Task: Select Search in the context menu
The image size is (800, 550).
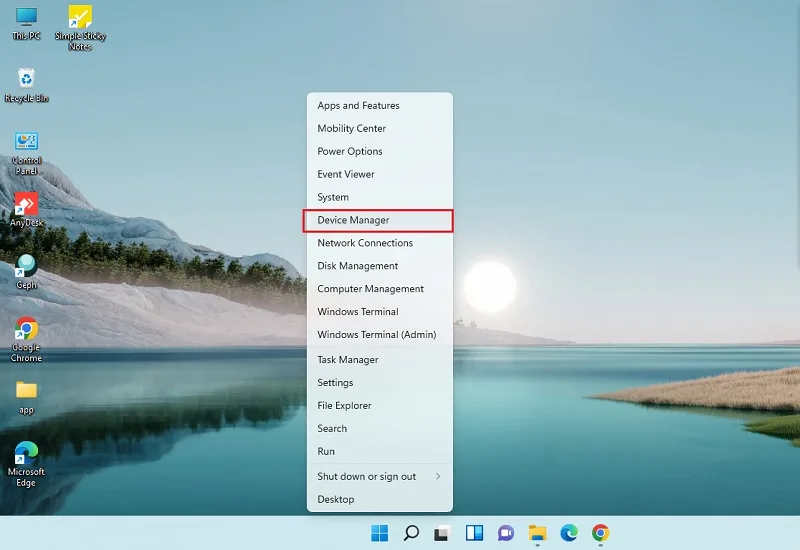Action: point(380,429)
